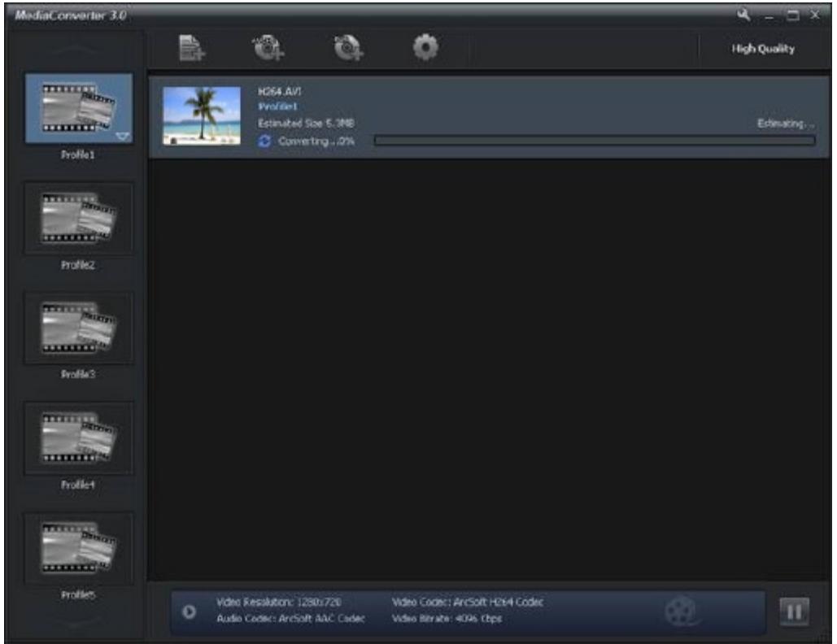
Task: Select the Profile5 film icon
Action: coord(78,548)
